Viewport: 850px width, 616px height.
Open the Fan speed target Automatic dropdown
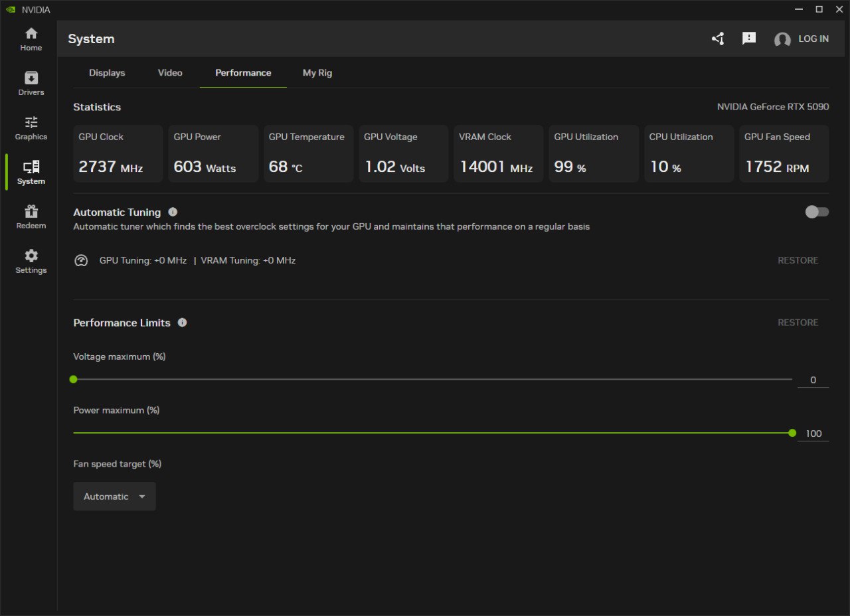click(x=114, y=497)
